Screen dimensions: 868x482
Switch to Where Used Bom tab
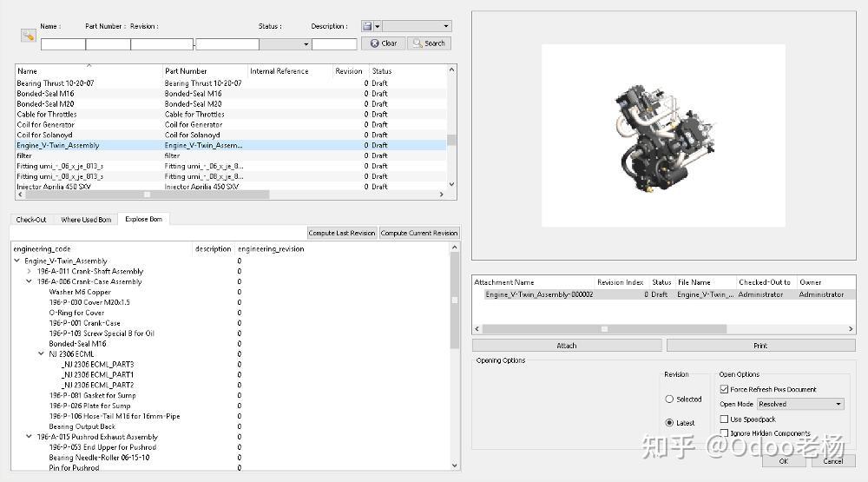point(86,220)
